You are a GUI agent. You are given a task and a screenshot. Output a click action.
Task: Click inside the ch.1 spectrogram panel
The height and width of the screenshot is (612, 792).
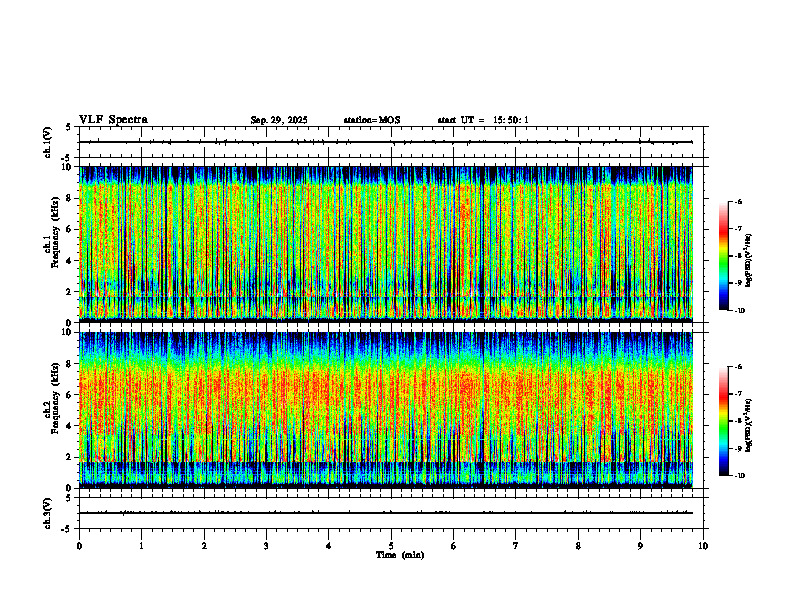(386, 244)
